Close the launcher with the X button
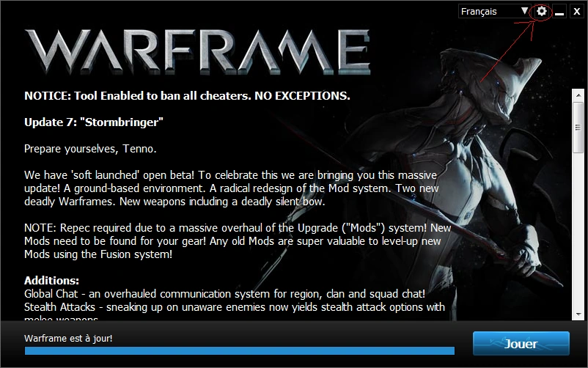Screen dimensions: 588x368 tap(577, 11)
